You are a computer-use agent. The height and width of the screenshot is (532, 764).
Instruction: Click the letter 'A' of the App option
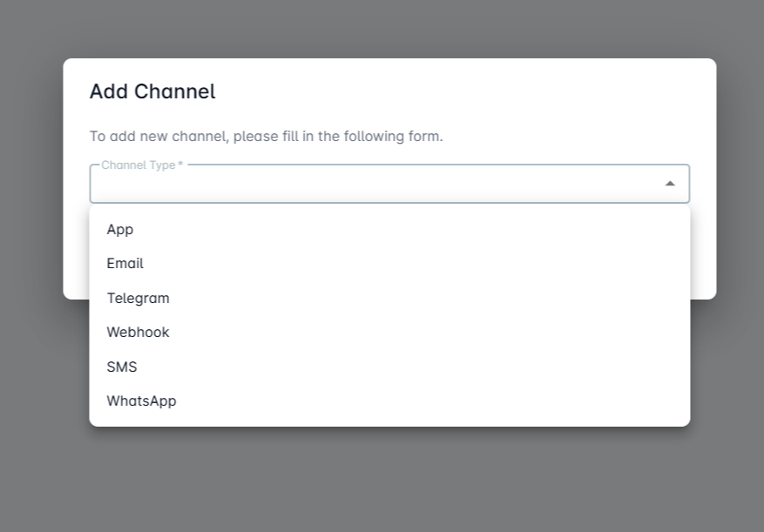pyautogui.click(x=112, y=229)
